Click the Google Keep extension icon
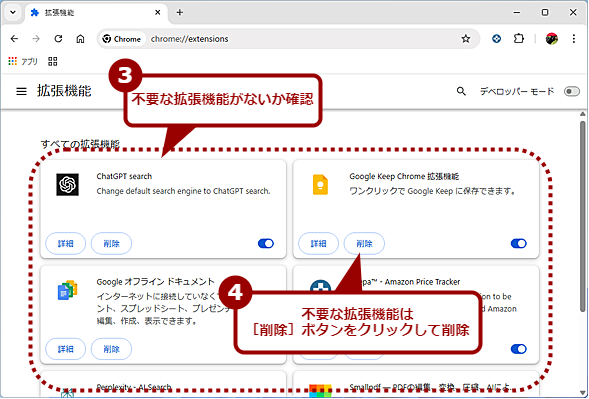 point(320,184)
